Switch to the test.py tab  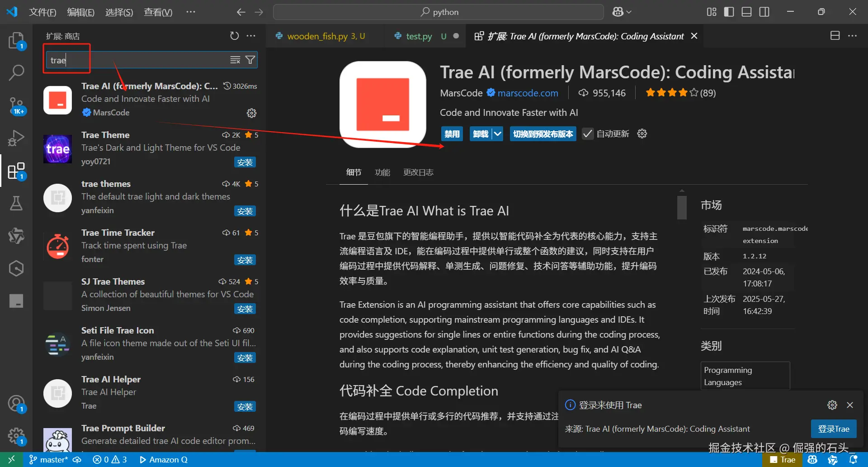(425, 36)
